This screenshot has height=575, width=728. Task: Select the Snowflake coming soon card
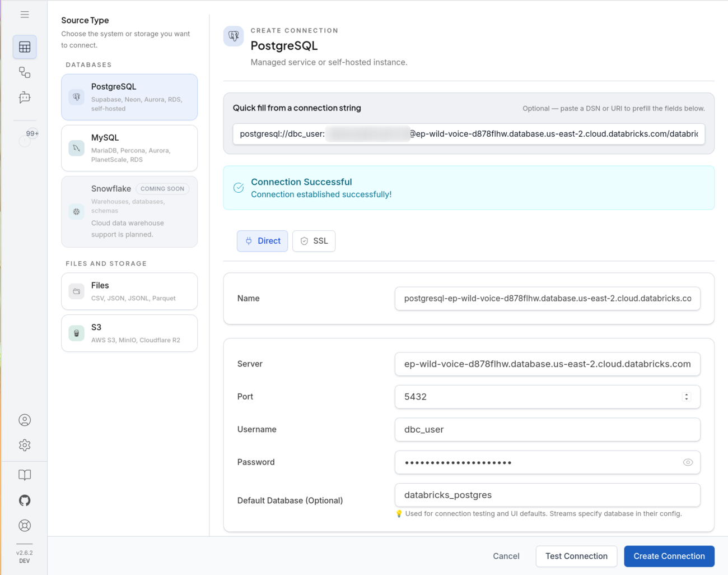click(129, 212)
